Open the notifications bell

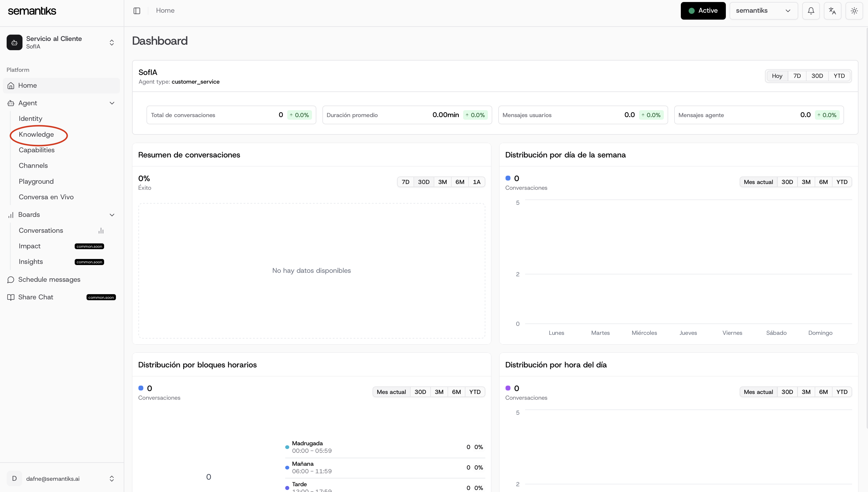click(811, 11)
